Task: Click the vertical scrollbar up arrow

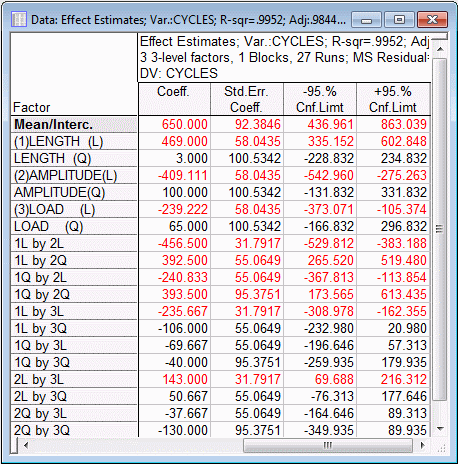Action: coord(440,49)
